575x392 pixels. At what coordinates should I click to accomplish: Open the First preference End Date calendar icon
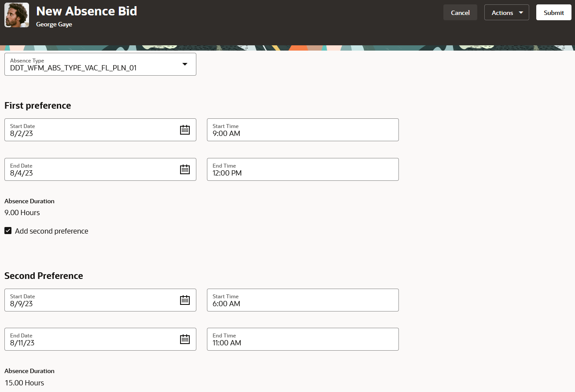pos(185,169)
